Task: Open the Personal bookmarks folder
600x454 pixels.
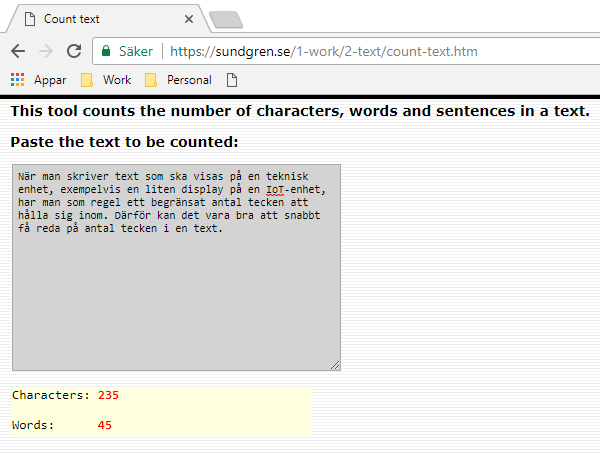Action: click(178, 80)
